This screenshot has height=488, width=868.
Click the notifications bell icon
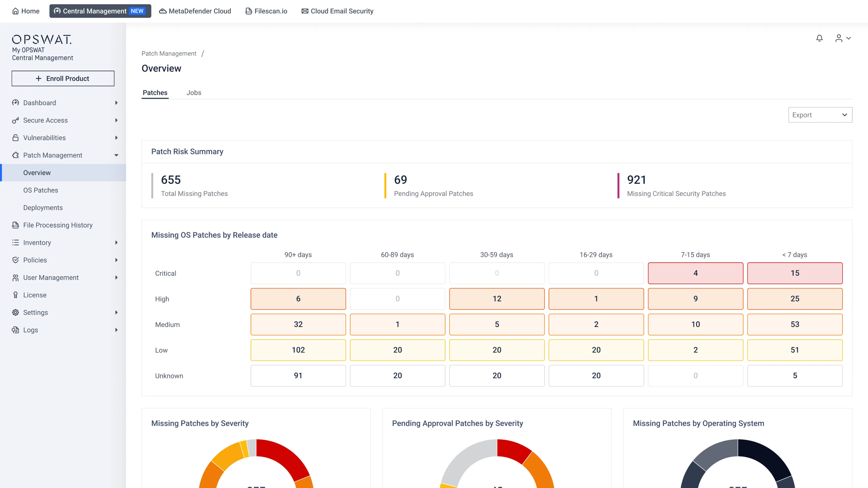pos(819,38)
